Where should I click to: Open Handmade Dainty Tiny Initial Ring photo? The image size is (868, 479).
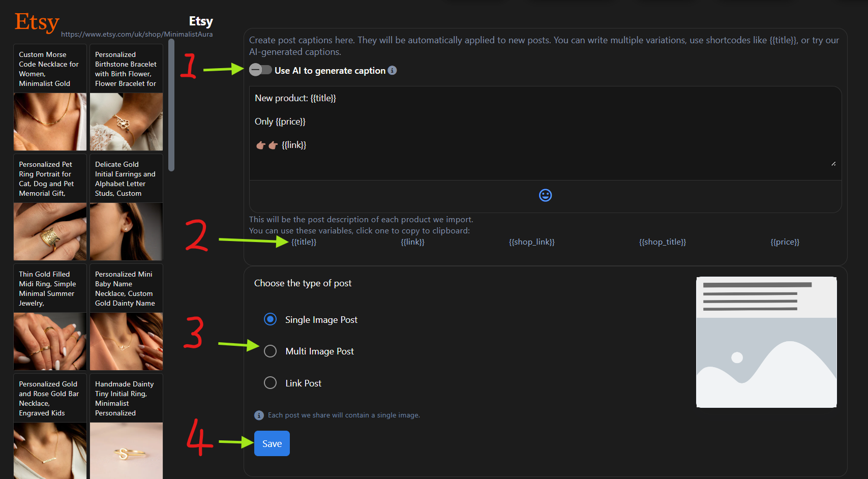click(x=126, y=451)
